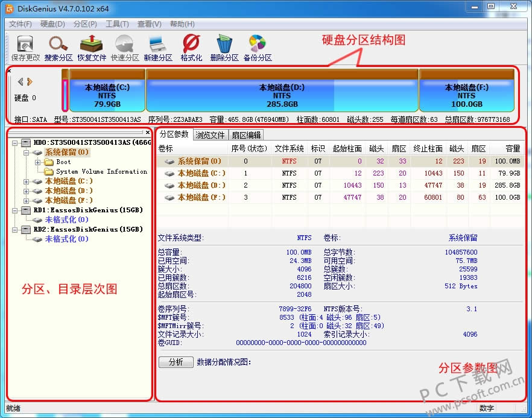Click the RD2 disk icon in tree
Viewport: 532px width, 418px height.
pyautogui.click(x=26, y=229)
